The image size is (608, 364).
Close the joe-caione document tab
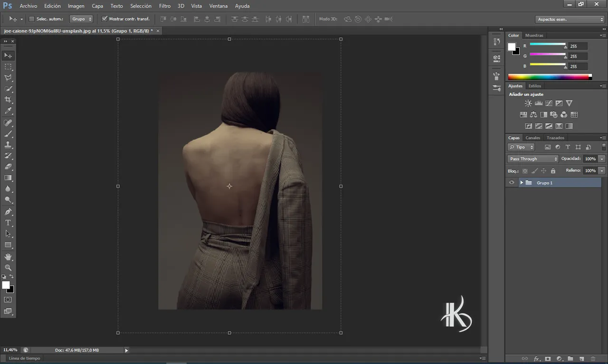(x=158, y=31)
